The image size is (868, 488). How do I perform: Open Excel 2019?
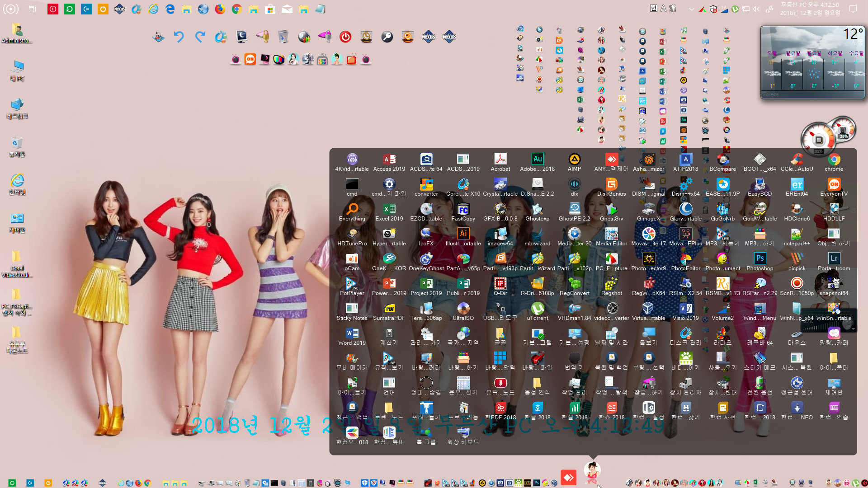[389, 212]
